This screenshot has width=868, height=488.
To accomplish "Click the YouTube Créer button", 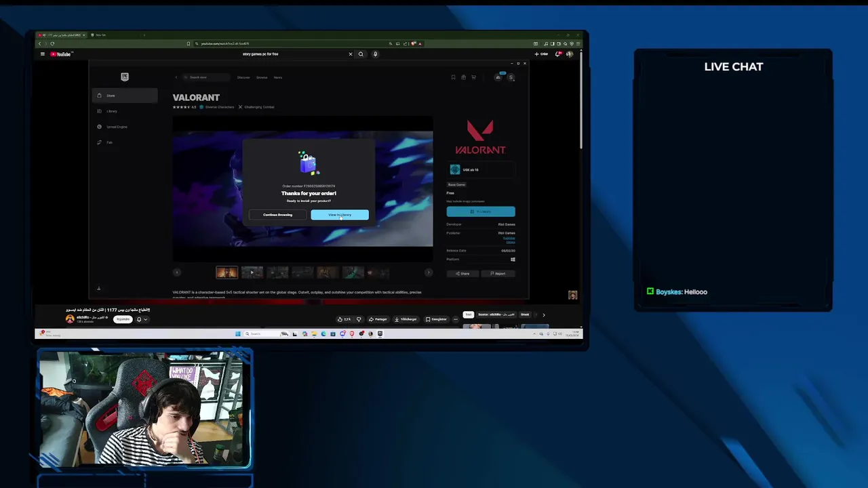I will pos(541,54).
